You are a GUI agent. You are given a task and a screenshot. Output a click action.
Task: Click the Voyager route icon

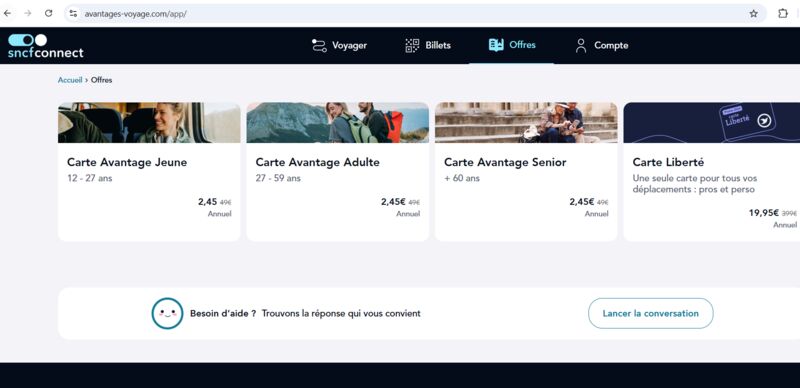coord(319,45)
